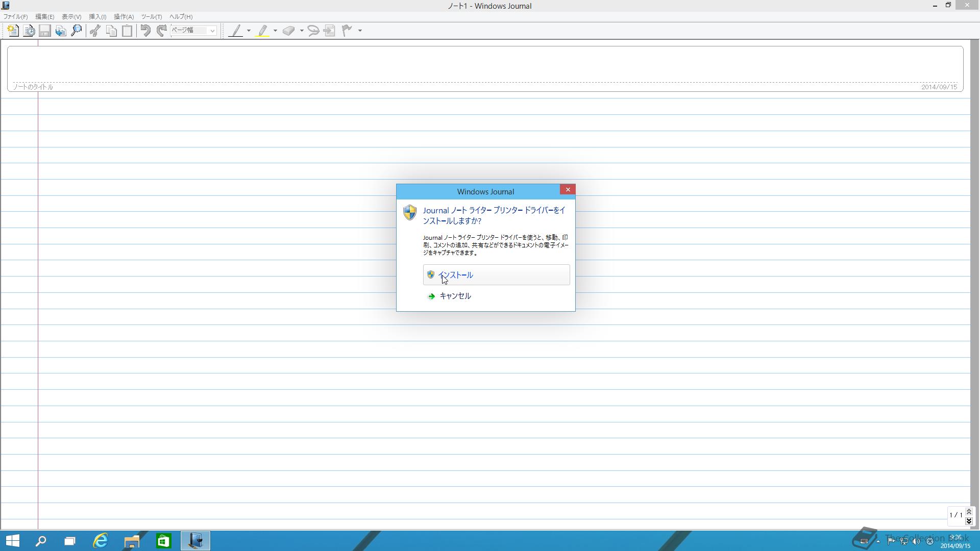980x551 pixels.
Task: Click the Copy icon in toolbar
Action: [111, 31]
